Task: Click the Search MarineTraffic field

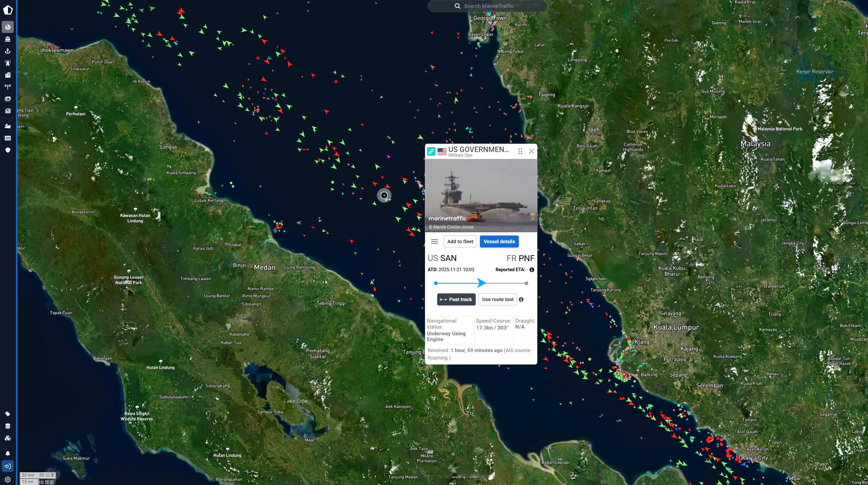Action: point(487,6)
